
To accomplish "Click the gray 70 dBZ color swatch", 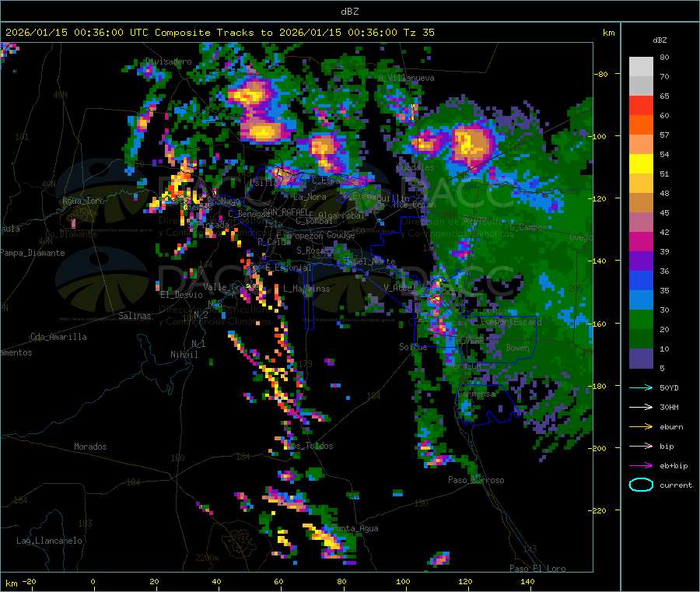I will 641,67.
